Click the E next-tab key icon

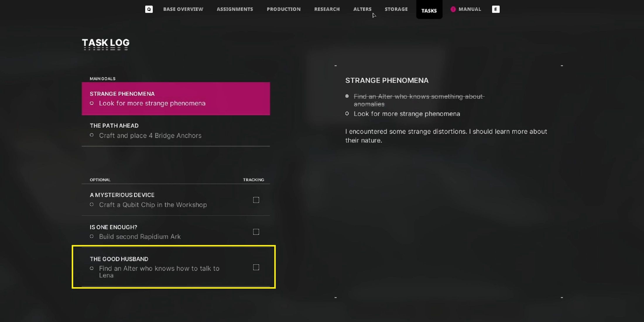point(496,9)
